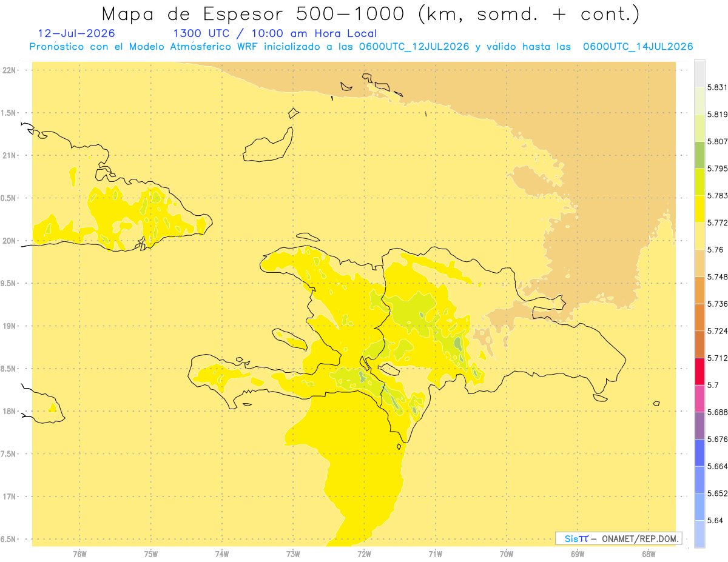Click the longitude label '71W'
Viewport: 728px width, 562px height.
tap(435, 554)
